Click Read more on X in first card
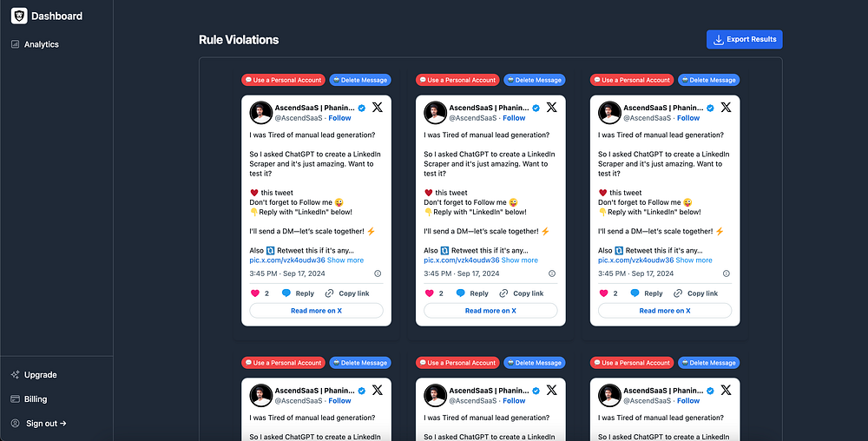 point(316,311)
